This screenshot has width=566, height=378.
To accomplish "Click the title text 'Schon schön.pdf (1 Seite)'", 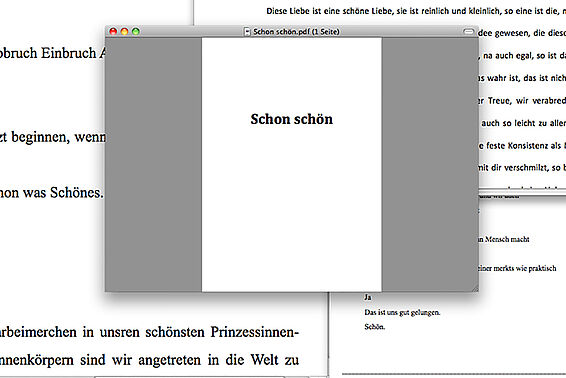I will point(296,32).
